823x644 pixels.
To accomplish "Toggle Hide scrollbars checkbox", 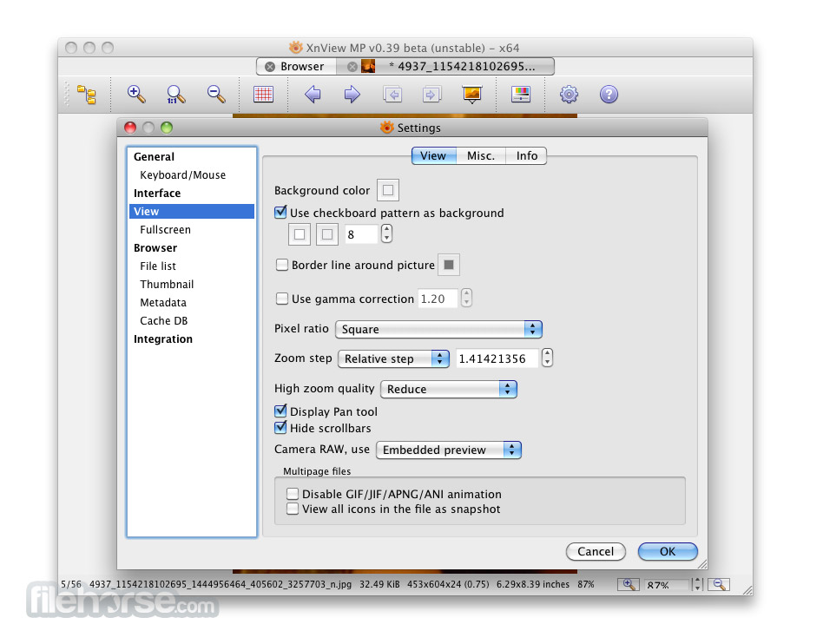I will pos(280,428).
